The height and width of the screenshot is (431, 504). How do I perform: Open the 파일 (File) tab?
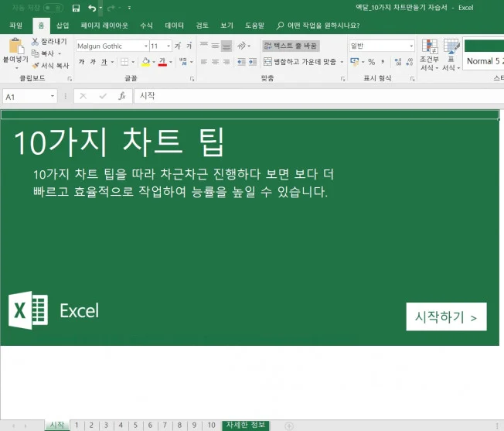tap(15, 26)
